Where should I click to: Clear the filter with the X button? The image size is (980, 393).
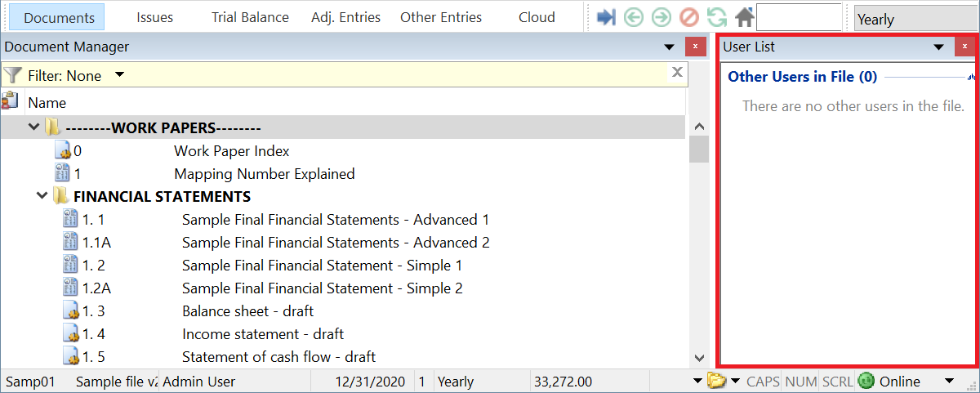click(676, 73)
